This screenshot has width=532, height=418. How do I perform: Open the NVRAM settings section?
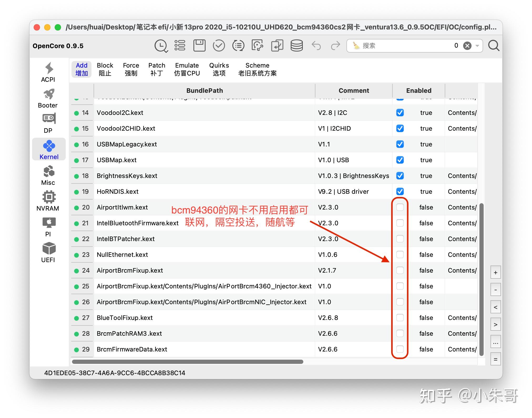(x=48, y=200)
